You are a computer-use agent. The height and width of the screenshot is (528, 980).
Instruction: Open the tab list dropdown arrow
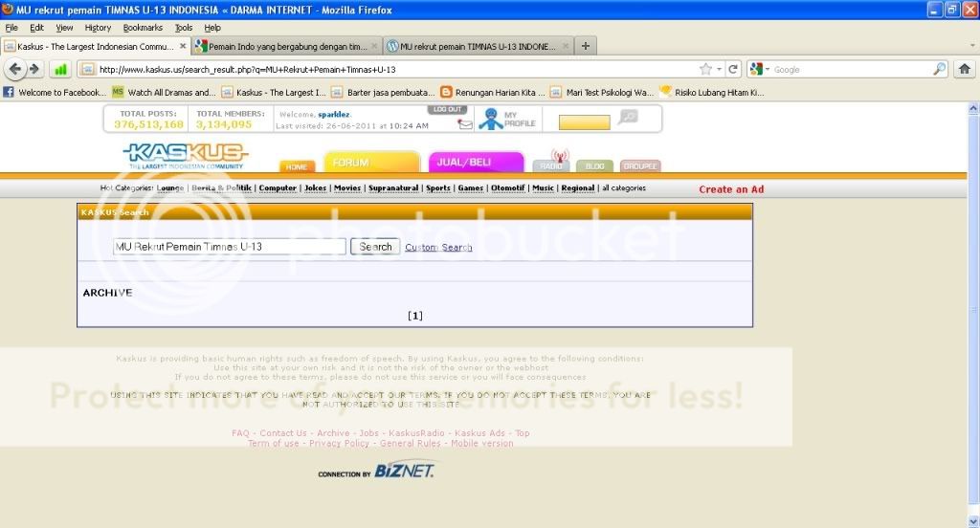tap(972, 46)
